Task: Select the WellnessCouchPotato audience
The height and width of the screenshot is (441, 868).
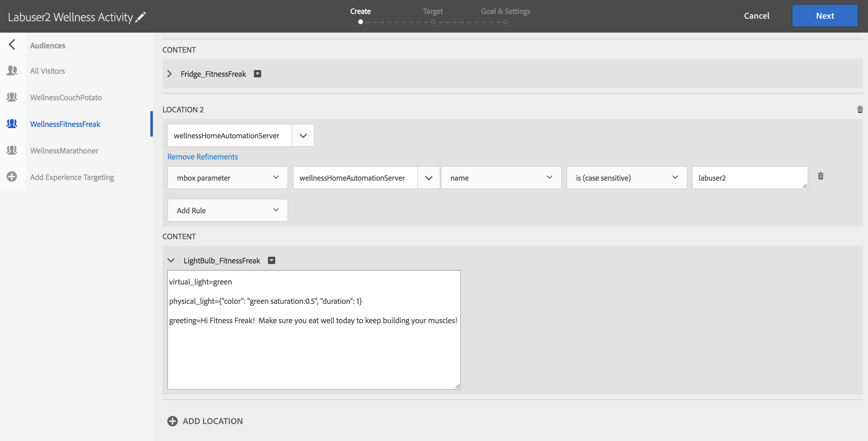Action: coord(66,97)
